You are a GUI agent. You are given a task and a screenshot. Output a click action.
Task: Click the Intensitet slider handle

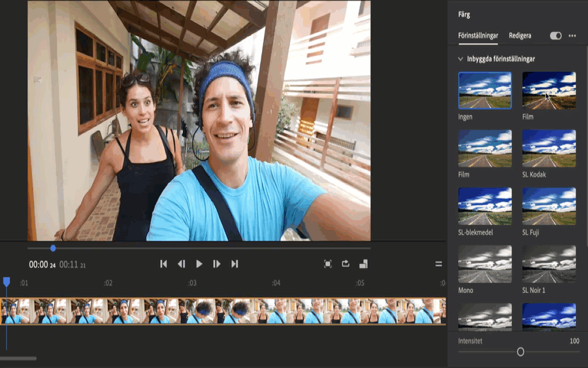click(521, 352)
